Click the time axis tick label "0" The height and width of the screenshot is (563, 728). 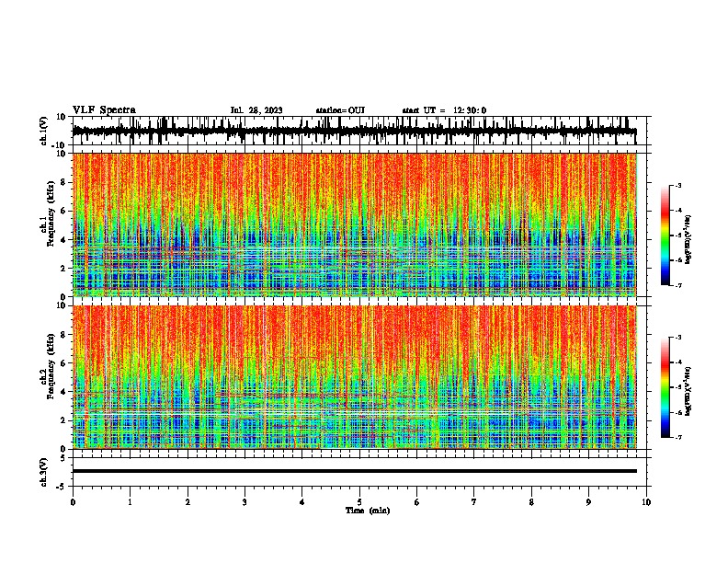click(73, 502)
